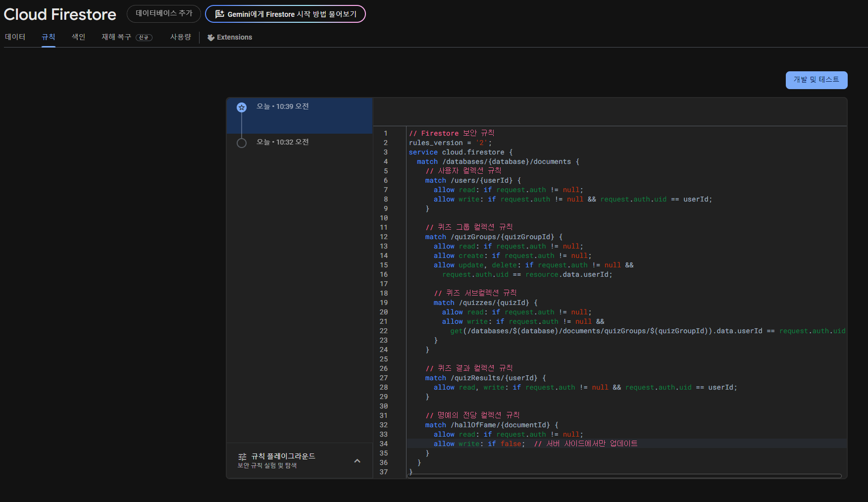This screenshot has width=868, height=502.
Task: Click the 보안 규칙 실험 및 탐색 subtitle
Action: 267,466
